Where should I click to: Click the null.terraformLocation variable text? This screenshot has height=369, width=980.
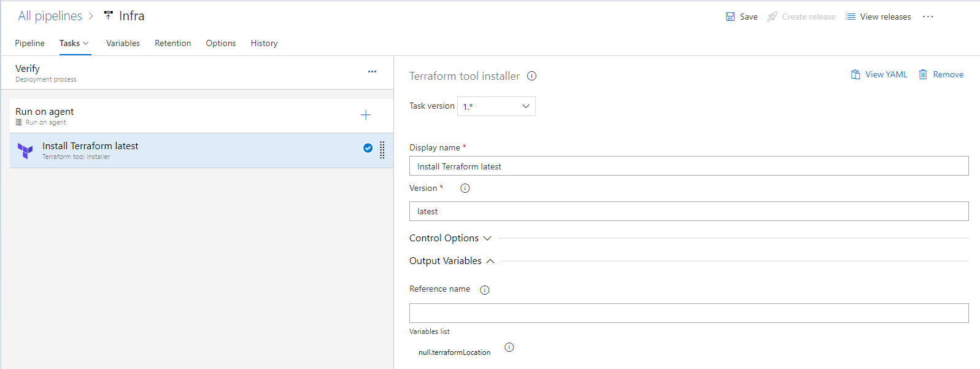(x=454, y=352)
